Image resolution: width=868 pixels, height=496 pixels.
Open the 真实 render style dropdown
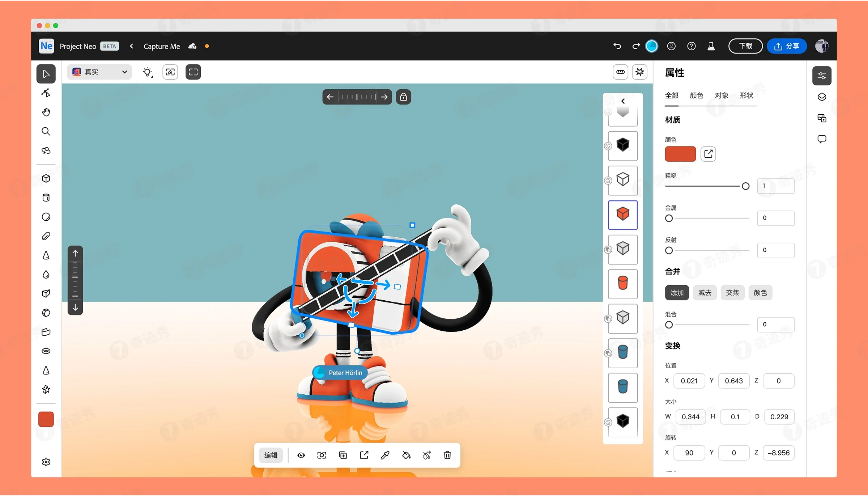[x=99, y=72]
